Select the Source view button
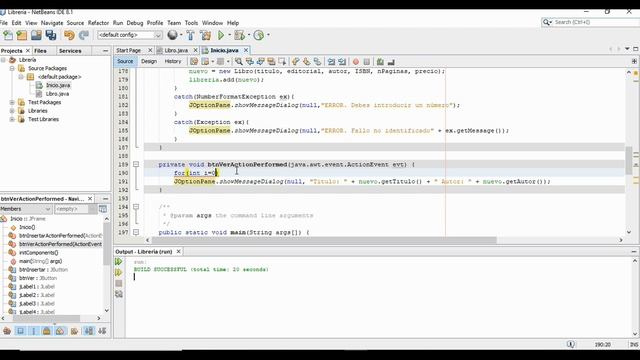The image size is (640, 360). [x=125, y=61]
